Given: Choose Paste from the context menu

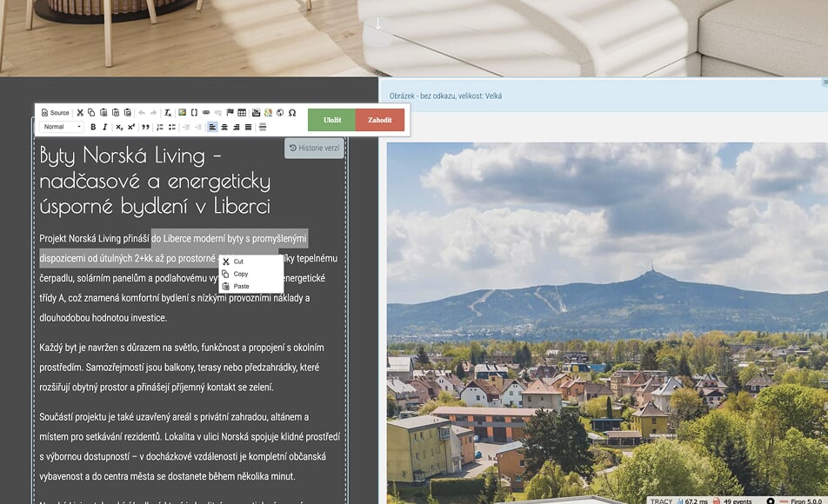Looking at the screenshot, I should click(241, 286).
